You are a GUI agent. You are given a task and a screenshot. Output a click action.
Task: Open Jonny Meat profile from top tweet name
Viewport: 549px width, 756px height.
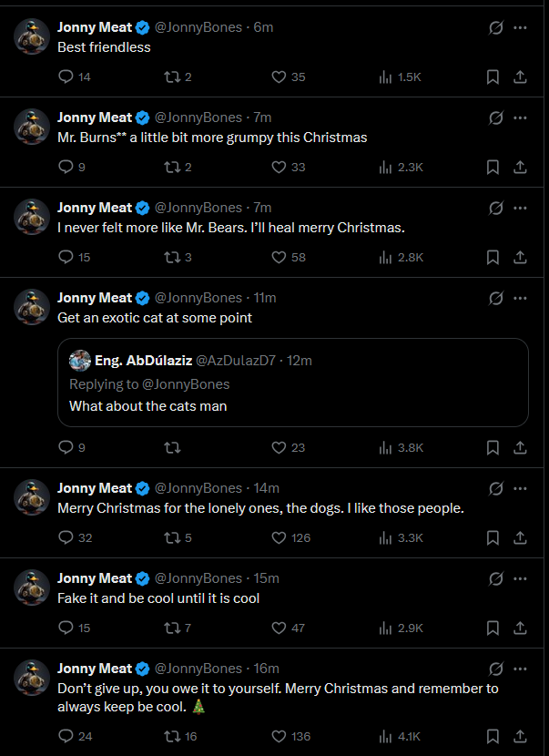click(95, 27)
